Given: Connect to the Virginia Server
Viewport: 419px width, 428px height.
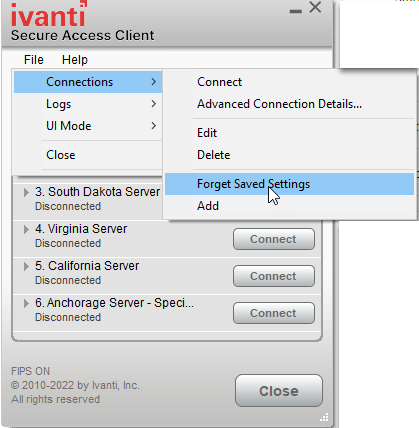Looking at the screenshot, I should (x=274, y=239).
